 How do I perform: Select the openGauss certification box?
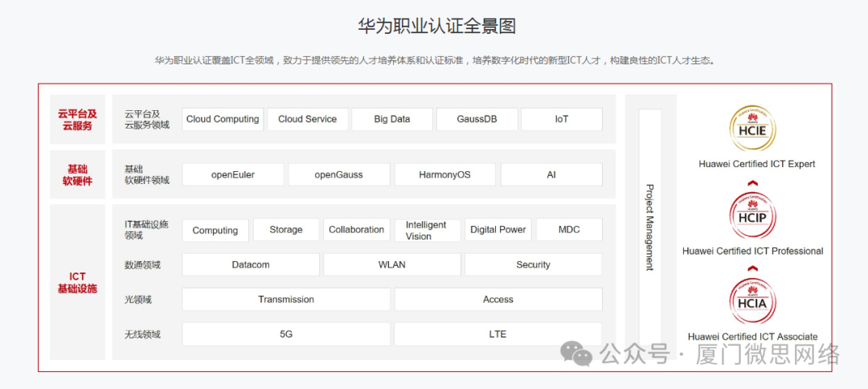point(339,174)
